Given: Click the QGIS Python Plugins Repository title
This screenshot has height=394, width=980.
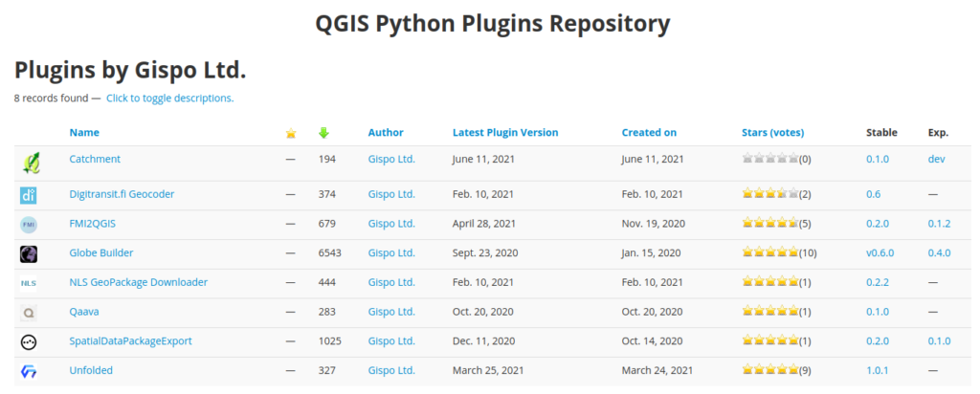Looking at the screenshot, I should pyautogui.click(x=493, y=24).
